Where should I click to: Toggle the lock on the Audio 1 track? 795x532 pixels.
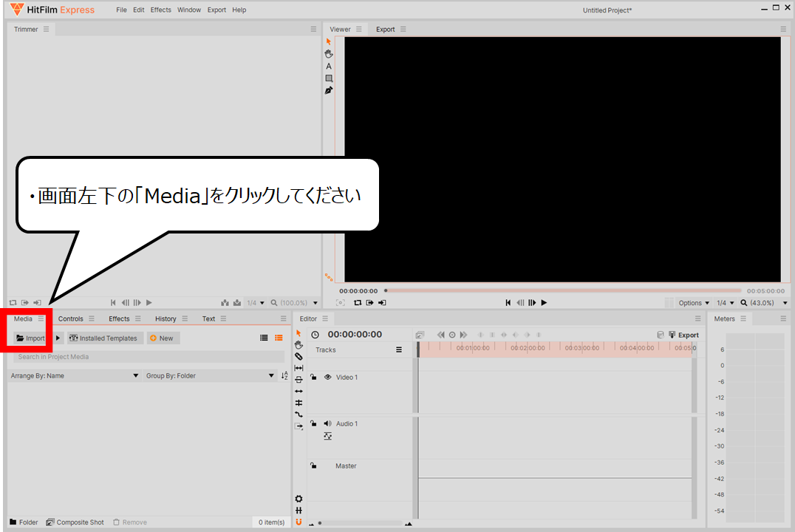click(313, 423)
